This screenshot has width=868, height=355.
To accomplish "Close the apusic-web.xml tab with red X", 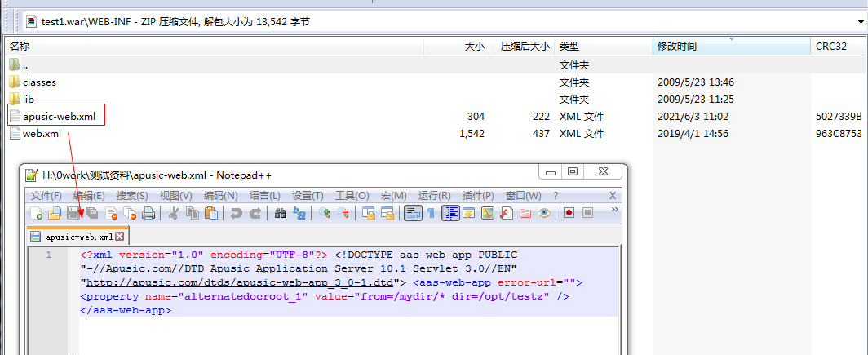I will 119,237.
